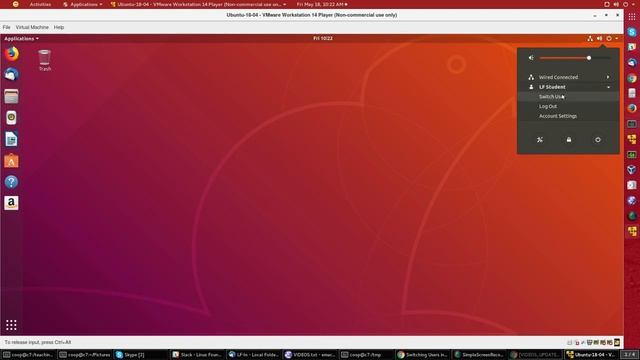Open the guest Applications menu dropdown

(21, 38)
